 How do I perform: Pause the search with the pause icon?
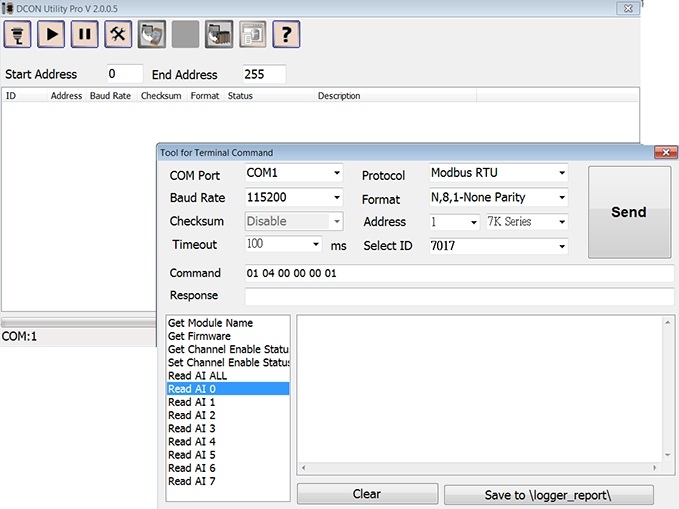(x=84, y=34)
